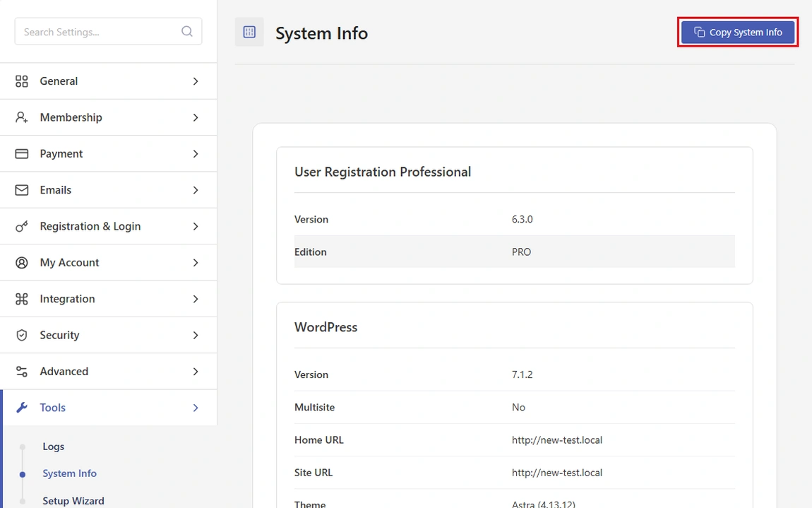Click the Tools wrench icon
The image size is (812, 508).
22,408
